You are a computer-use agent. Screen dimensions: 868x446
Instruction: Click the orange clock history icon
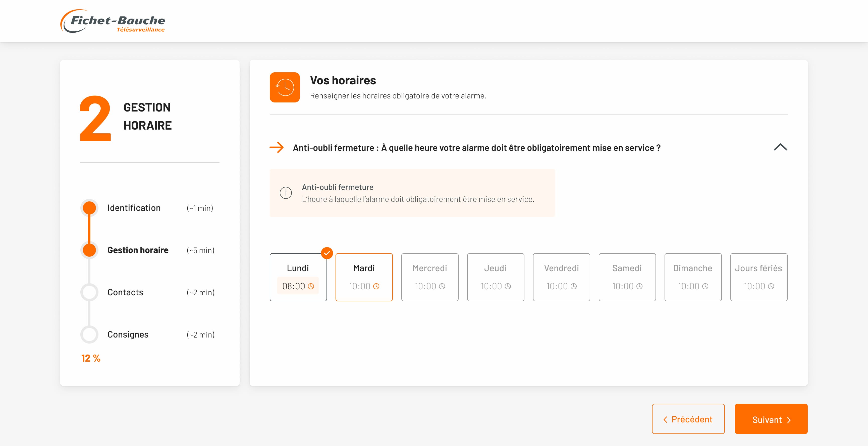(285, 87)
